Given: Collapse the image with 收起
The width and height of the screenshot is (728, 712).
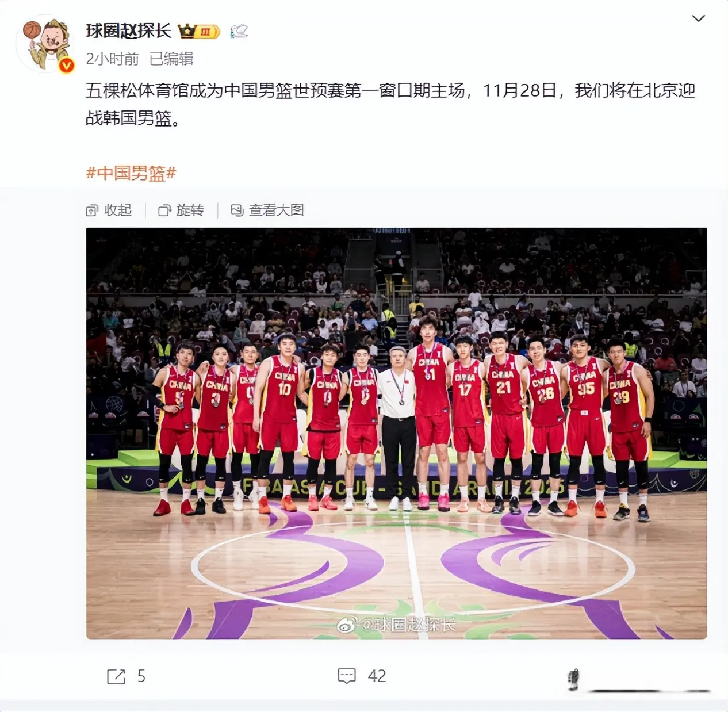Looking at the screenshot, I should tap(109, 210).
